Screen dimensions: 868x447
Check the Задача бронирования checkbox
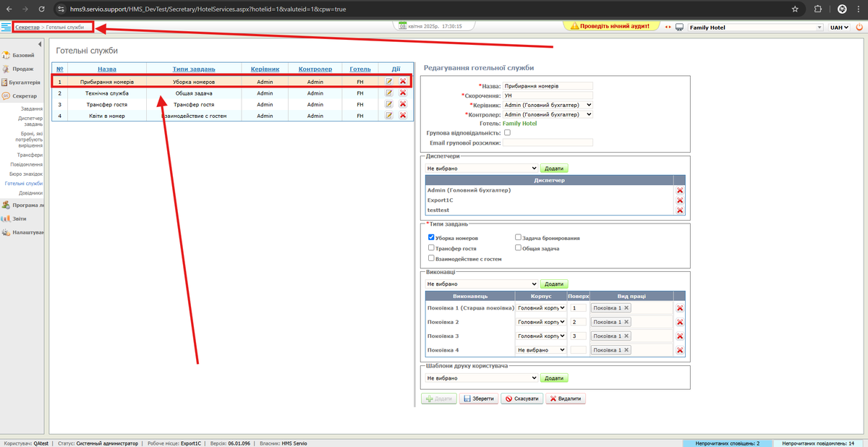point(518,237)
